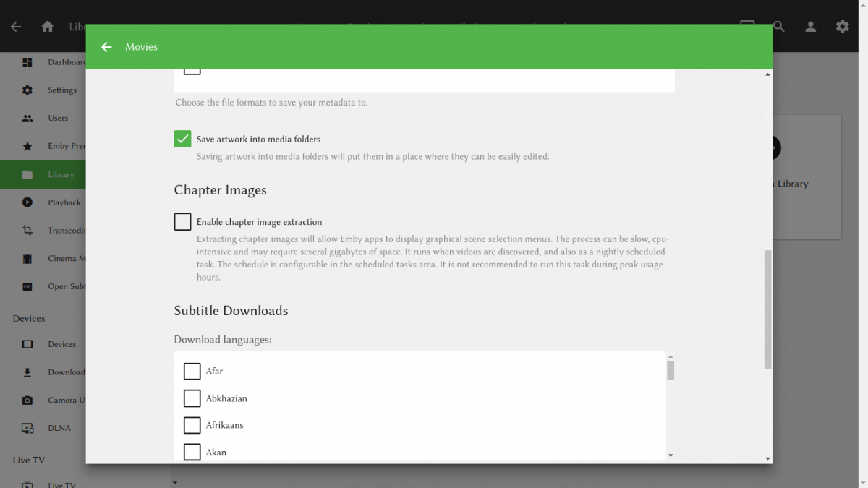Select Playback menu item
The height and width of the screenshot is (488, 868).
43,202
